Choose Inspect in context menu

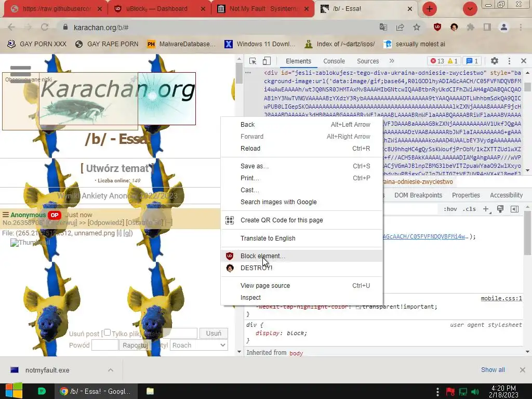pyautogui.click(x=301, y=298)
